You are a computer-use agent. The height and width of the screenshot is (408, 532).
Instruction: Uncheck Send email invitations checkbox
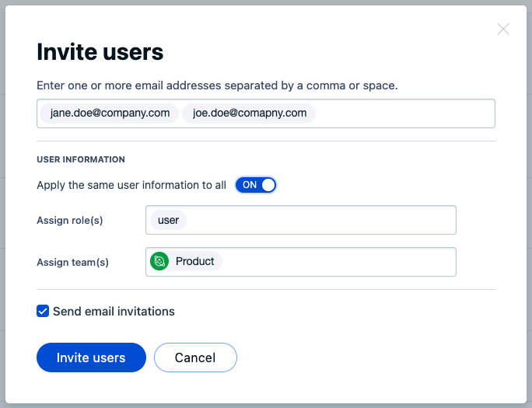click(43, 311)
